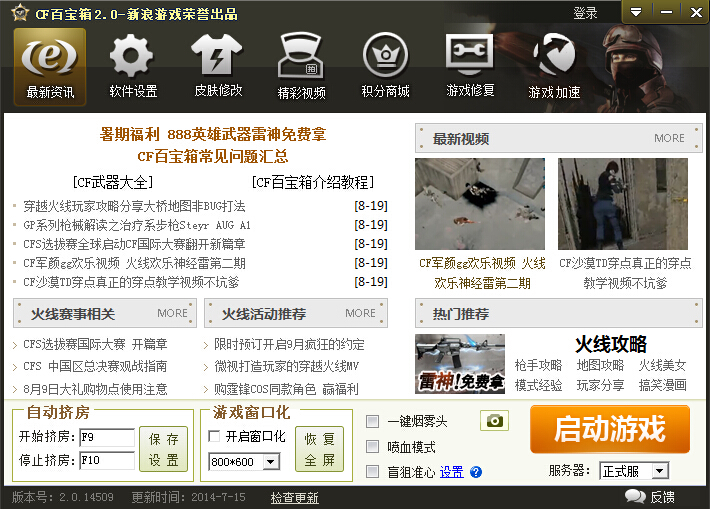
Task: Open the 模式经验 link
Action: tap(538, 385)
